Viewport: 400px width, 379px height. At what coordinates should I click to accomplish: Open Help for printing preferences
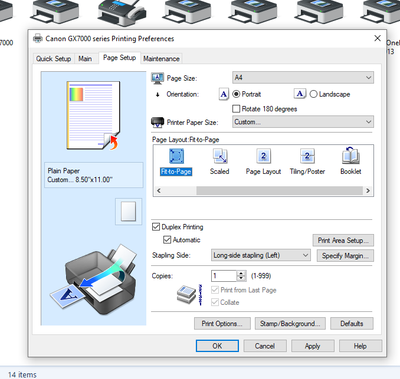360,346
